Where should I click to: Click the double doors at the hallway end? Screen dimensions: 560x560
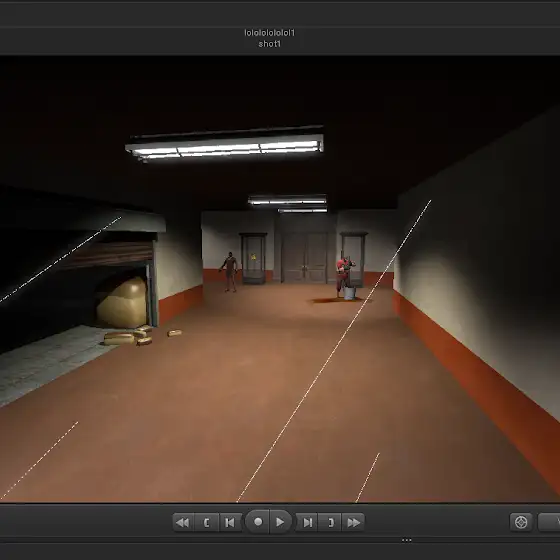(304, 258)
